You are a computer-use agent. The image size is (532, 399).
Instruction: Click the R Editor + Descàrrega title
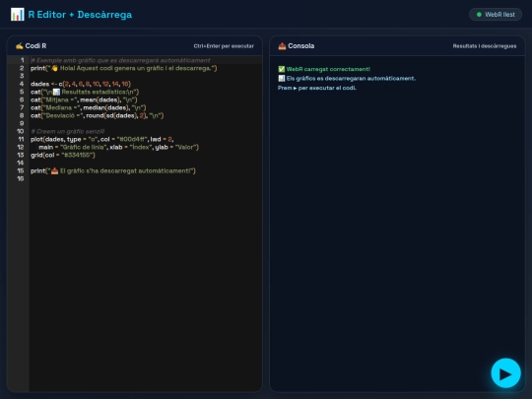pyautogui.click(x=80, y=15)
